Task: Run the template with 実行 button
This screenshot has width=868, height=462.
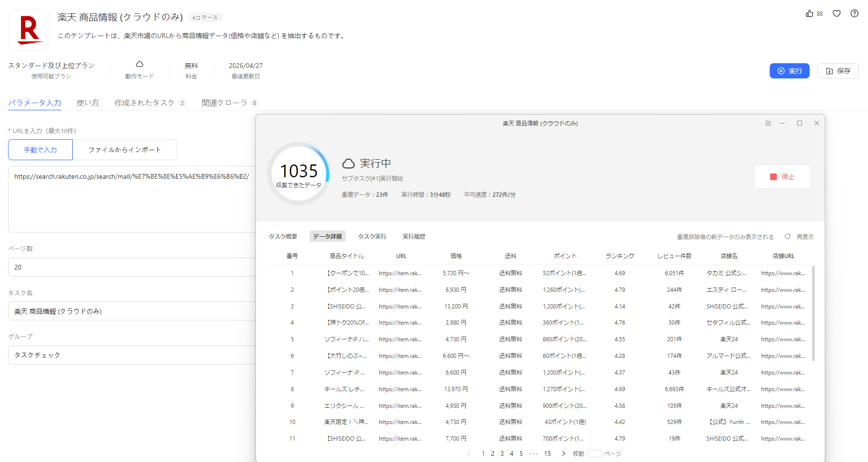Action: point(789,71)
